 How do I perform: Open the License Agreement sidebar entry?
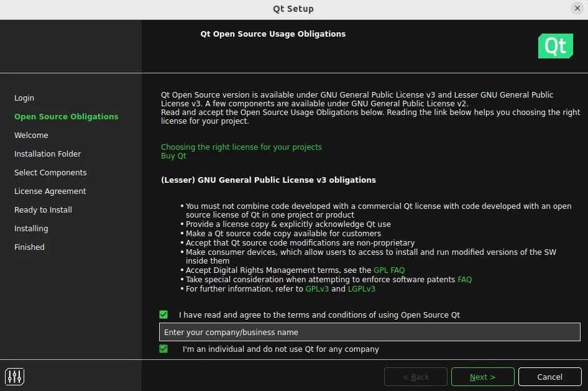[50, 191]
